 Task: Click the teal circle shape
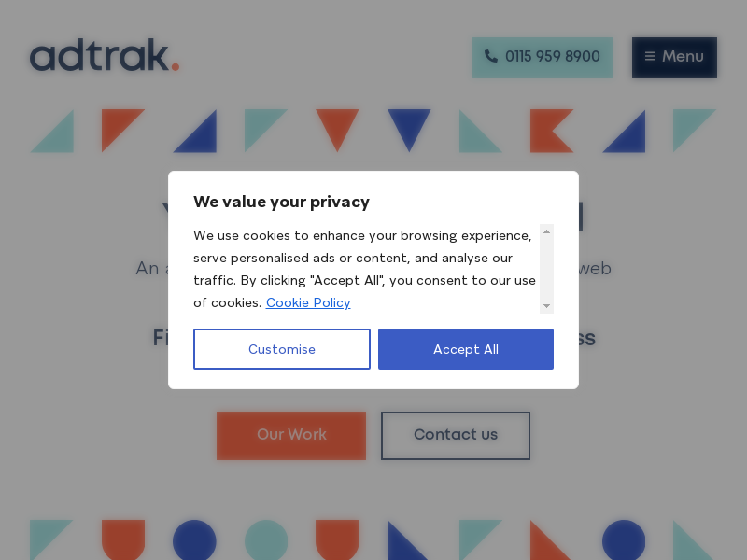pyautogui.click(x=266, y=540)
